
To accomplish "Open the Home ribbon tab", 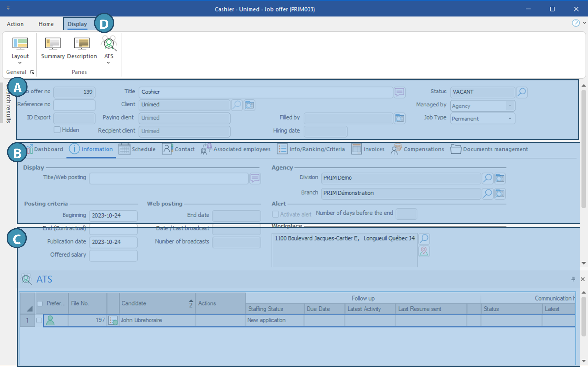I will coord(46,24).
